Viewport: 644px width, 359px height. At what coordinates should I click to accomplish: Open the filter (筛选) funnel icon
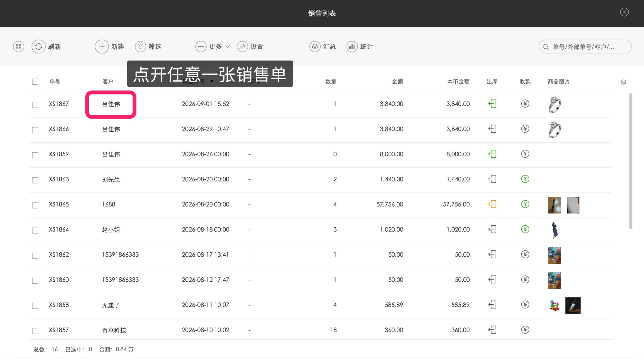[140, 47]
